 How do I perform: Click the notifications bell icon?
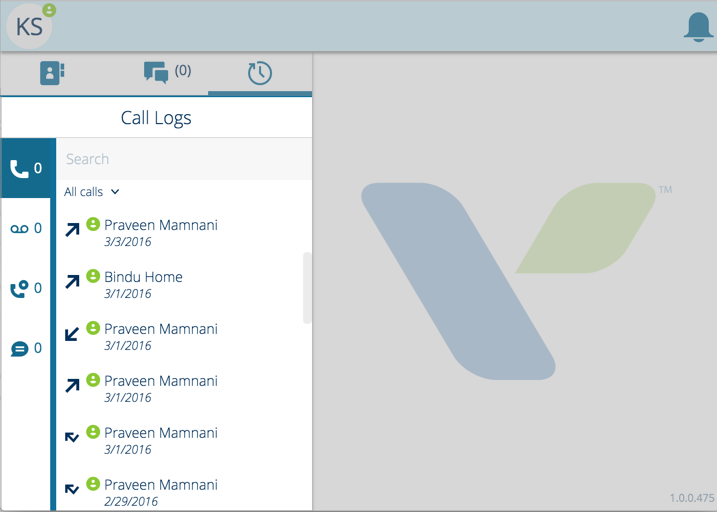pos(698,27)
